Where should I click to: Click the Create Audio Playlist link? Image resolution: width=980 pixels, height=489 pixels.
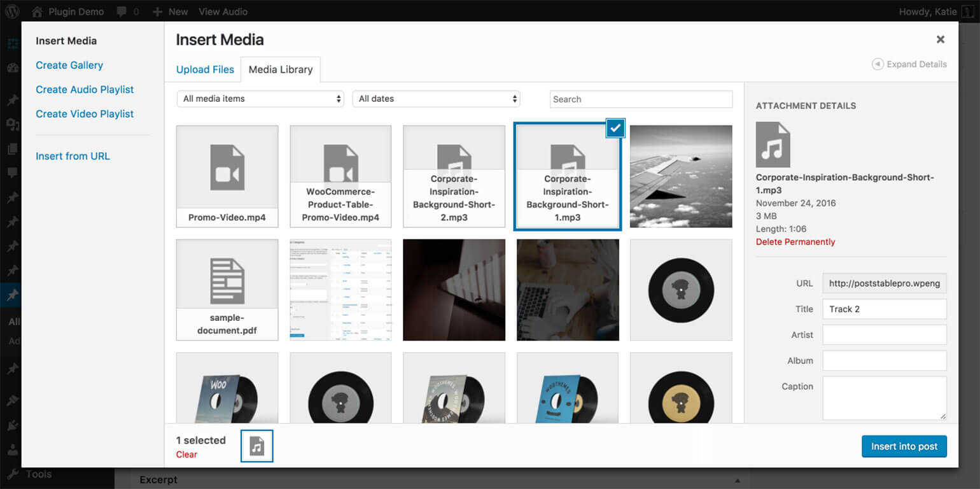85,89
